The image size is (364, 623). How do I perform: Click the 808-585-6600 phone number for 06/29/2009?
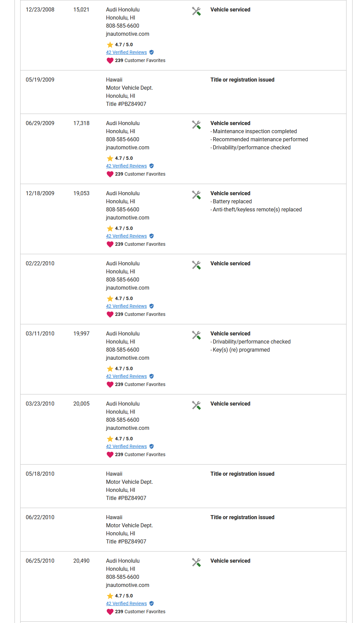point(123,139)
